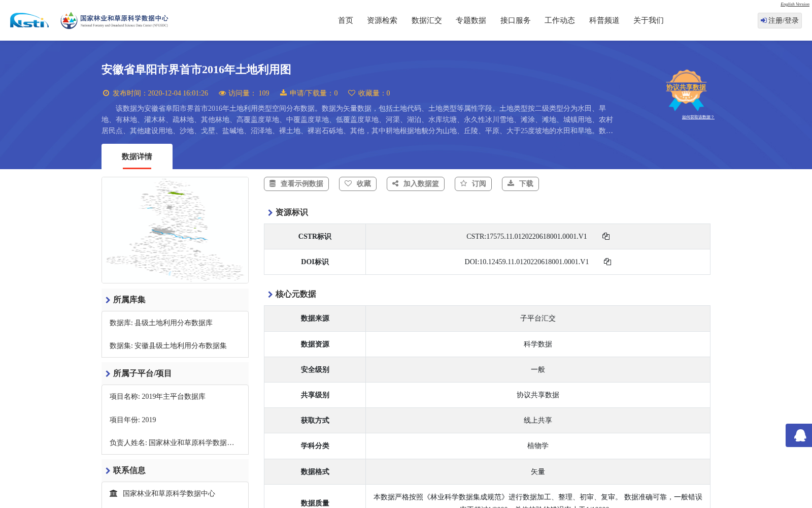812x508 pixels.
Task: Open the 数据汇交 menu
Action: click(427, 20)
